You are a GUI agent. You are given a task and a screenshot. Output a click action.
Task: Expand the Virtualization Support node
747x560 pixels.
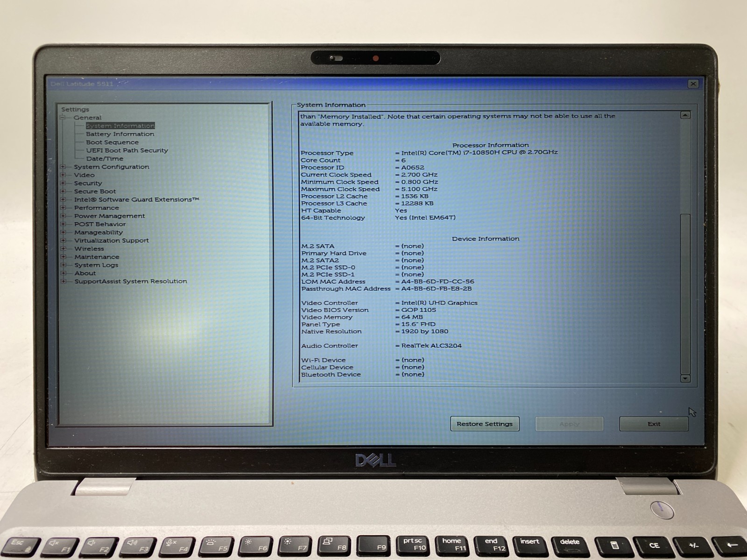click(x=63, y=240)
